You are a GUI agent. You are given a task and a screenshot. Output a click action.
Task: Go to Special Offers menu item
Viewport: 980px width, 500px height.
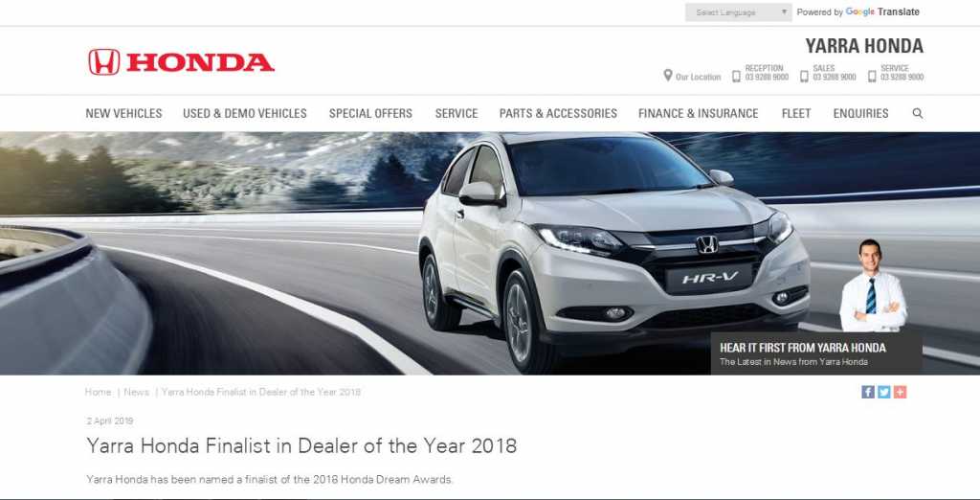[x=370, y=113]
